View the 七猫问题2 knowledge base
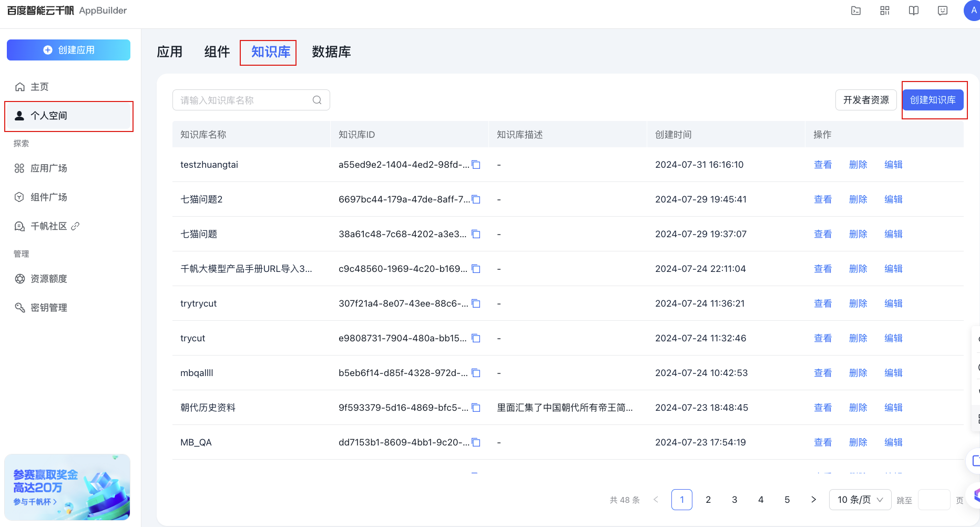The height and width of the screenshot is (527, 980). (823, 199)
